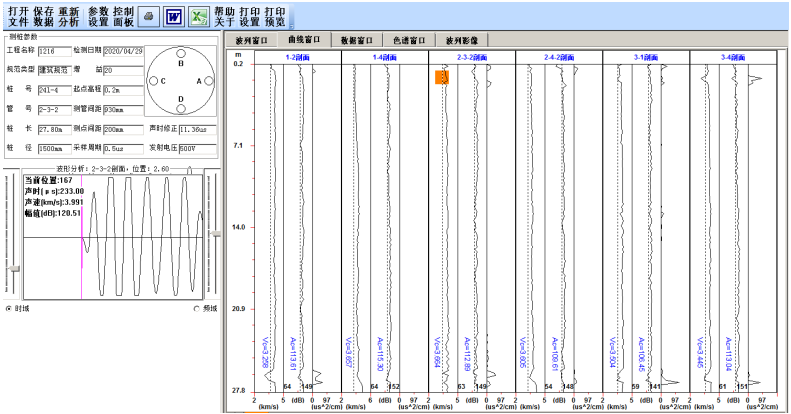Switch to the 波列窗口 tab
Viewport: 791px width, 414px height.
pos(252,40)
